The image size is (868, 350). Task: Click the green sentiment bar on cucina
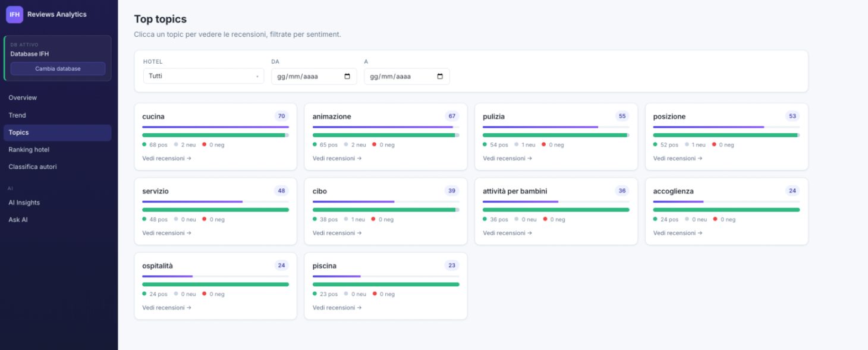point(215,135)
